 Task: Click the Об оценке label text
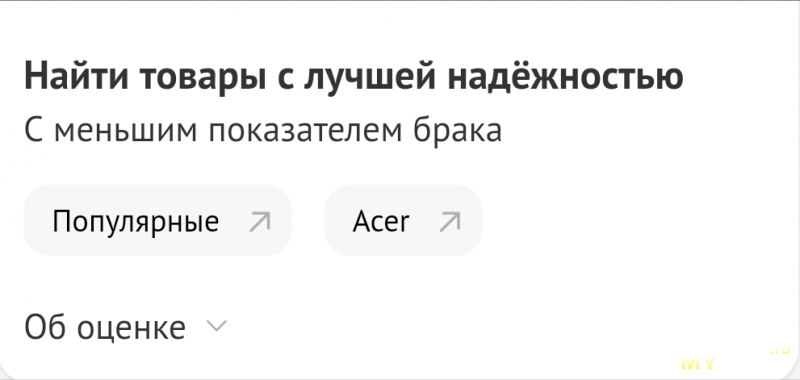(x=105, y=327)
